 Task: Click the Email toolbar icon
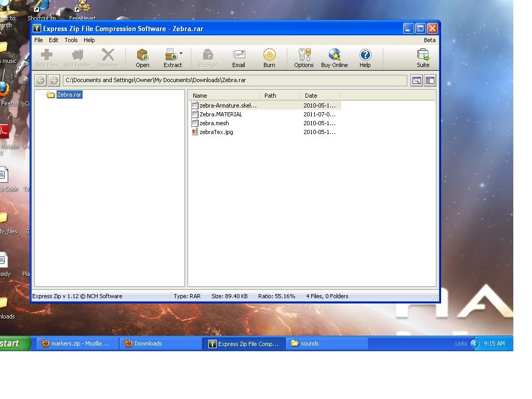(x=238, y=58)
